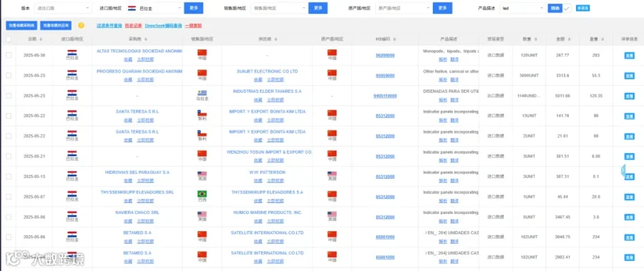Click 更多 button next to 原产国/地区
The width and height of the screenshot is (644, 271).
pyautogui.click(x=442, y=8)
